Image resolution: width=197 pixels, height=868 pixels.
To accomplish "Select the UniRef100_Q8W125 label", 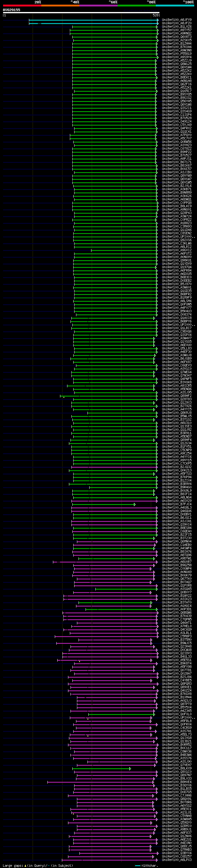I will (177, 64).
